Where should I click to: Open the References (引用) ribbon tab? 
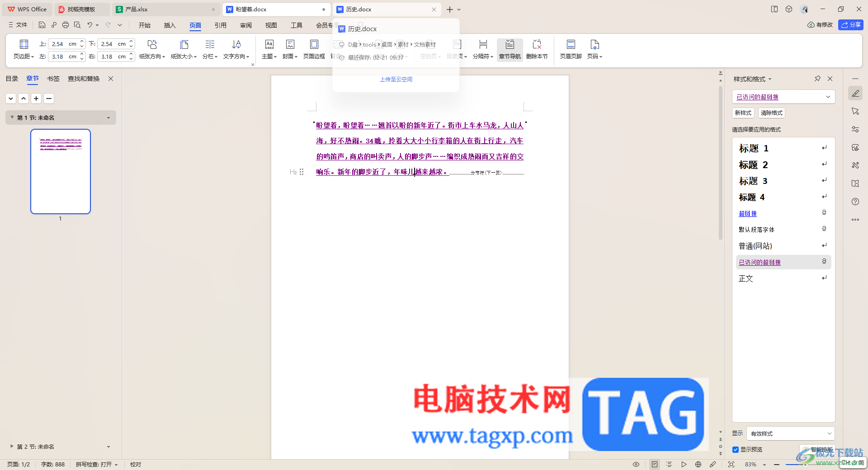coord(221,25)
